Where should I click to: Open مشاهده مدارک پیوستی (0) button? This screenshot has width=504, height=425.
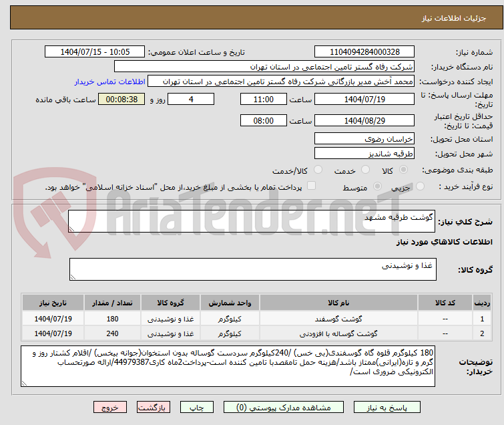(284, 408)
